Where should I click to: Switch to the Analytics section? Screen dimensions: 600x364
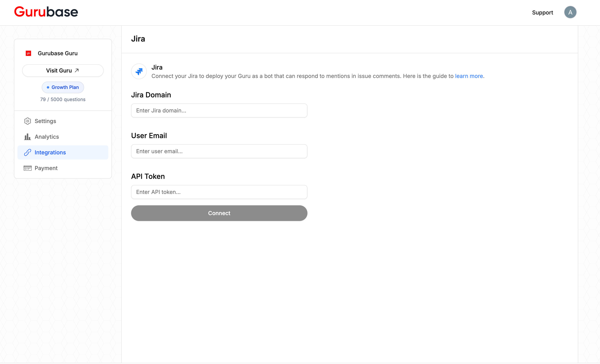[x=47, y=137]
